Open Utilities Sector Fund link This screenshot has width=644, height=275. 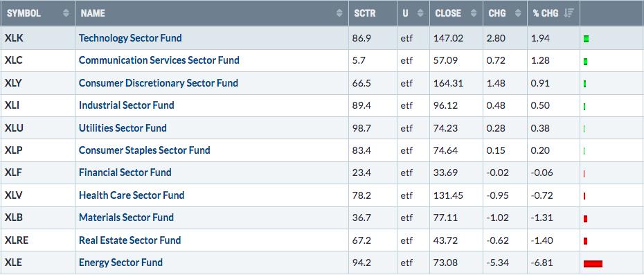point(123,128)
